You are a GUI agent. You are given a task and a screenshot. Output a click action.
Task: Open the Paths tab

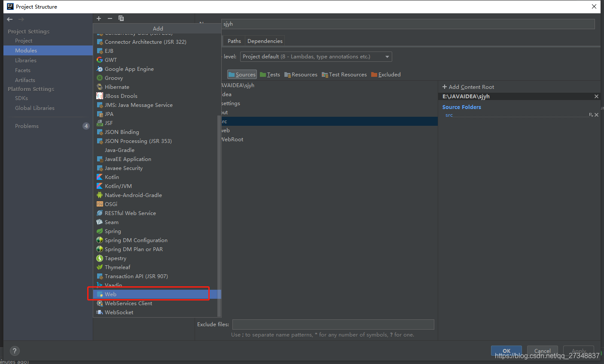pos(234,41)
